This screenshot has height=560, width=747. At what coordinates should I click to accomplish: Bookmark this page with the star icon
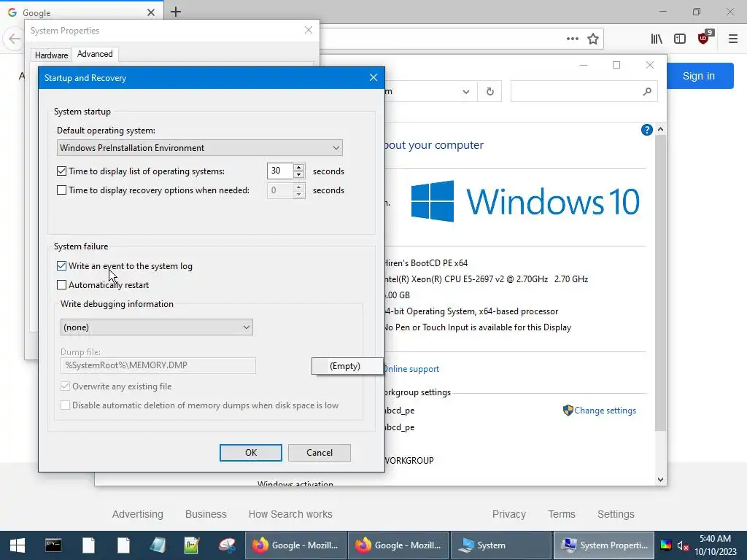pyautogui.click(x=592, y=39)
